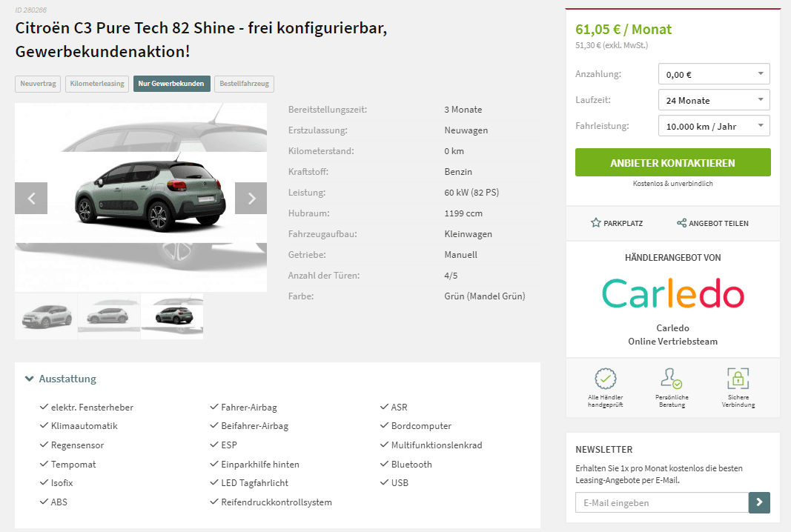Click the Anbieter kontaktieren button
791x532 pixels.
672,162
